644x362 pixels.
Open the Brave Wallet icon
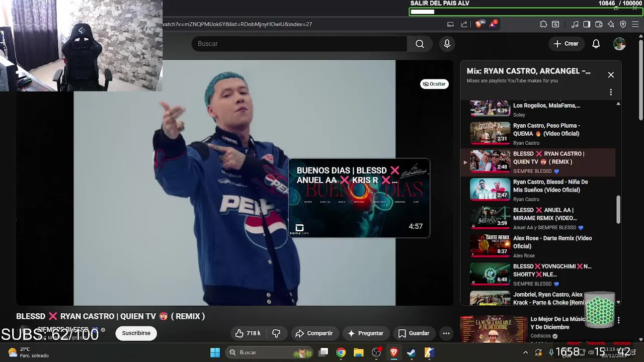[599, 24]
